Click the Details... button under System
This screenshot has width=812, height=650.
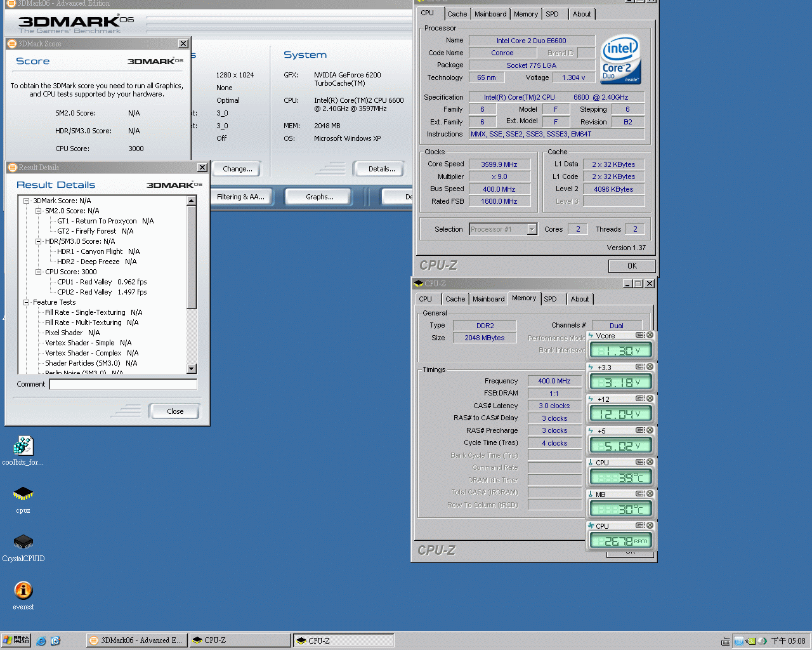[381, 169]
